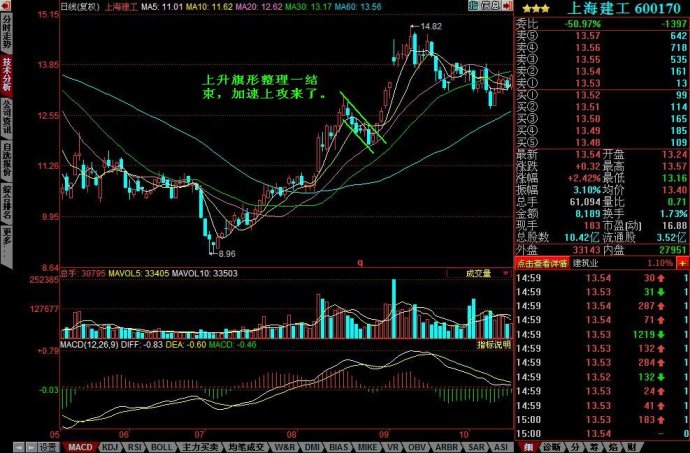The height and width of the screenshot is (453, 690).
Task: Click the 委比 -50.97% value
Action: [582, 24]
